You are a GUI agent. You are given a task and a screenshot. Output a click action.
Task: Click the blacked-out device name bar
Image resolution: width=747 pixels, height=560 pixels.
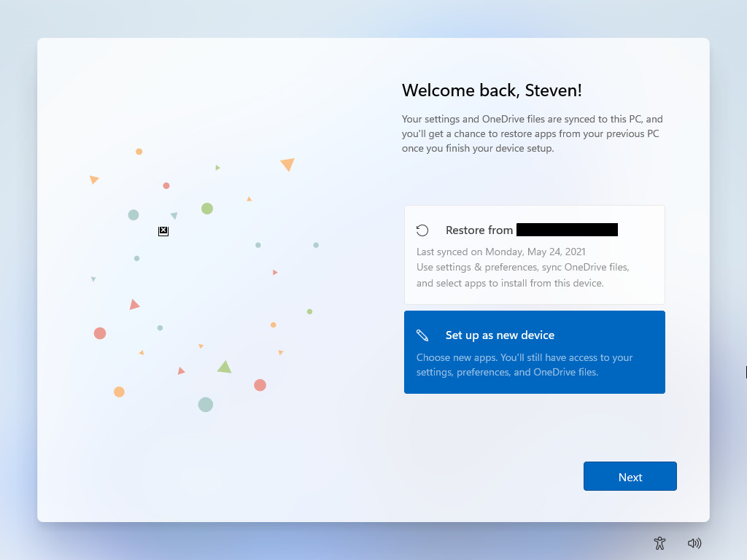tap(567, 230)
